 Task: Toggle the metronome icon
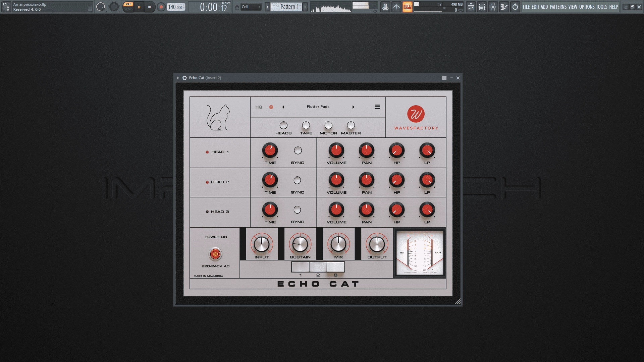(385, 7)
